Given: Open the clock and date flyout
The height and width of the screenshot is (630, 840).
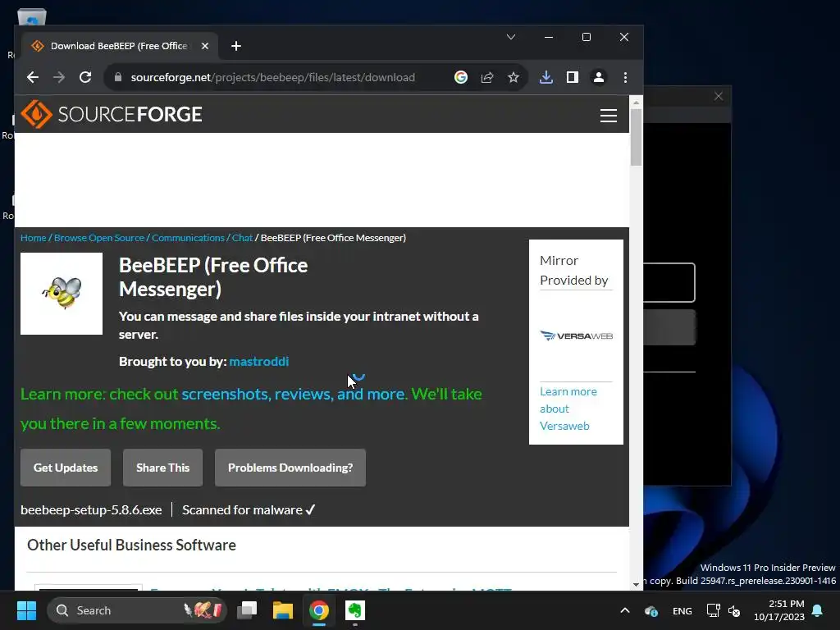Looking at the screenshot, I should [779, 610].
